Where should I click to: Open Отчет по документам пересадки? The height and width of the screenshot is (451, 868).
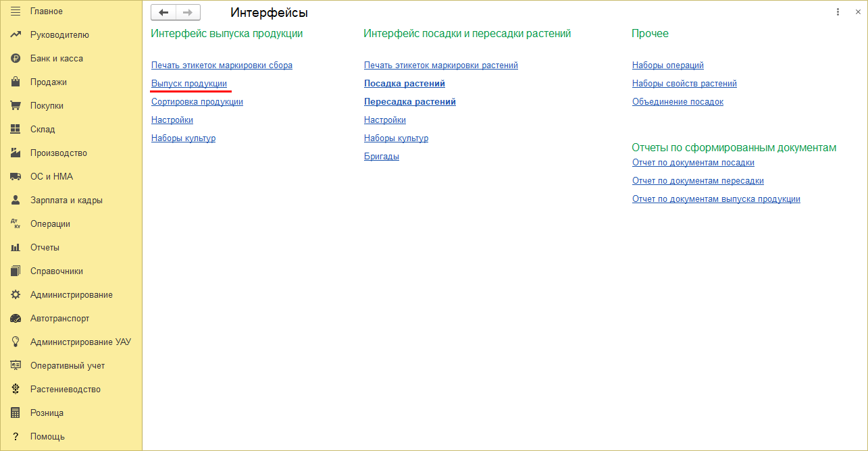point(698,181)
